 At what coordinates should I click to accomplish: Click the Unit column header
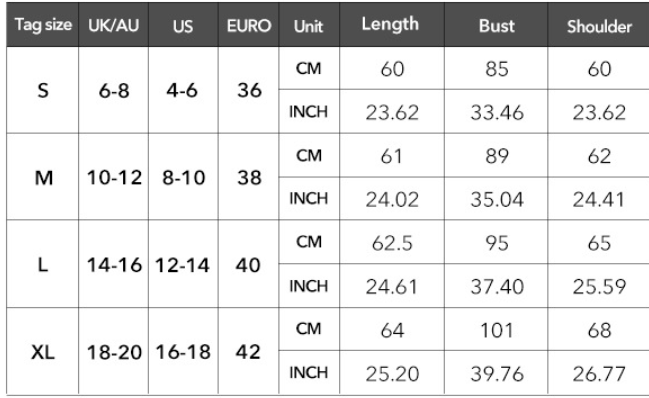[309, 25]
